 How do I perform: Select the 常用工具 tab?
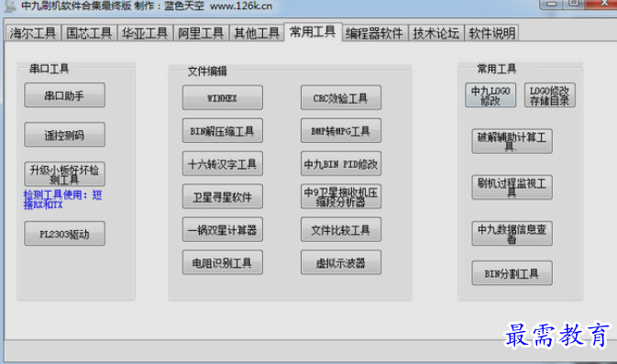[313, 32]
